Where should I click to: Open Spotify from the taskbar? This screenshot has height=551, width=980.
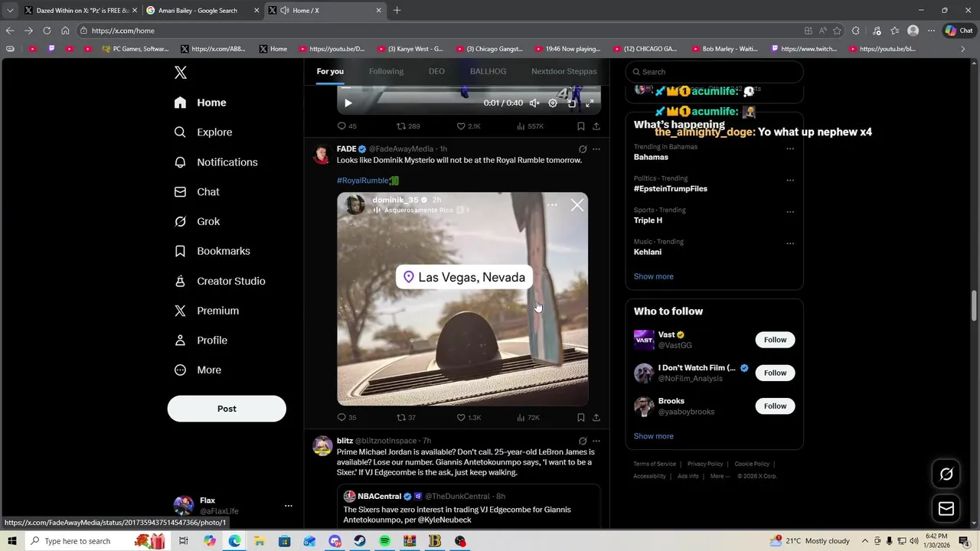pos(384,541)
